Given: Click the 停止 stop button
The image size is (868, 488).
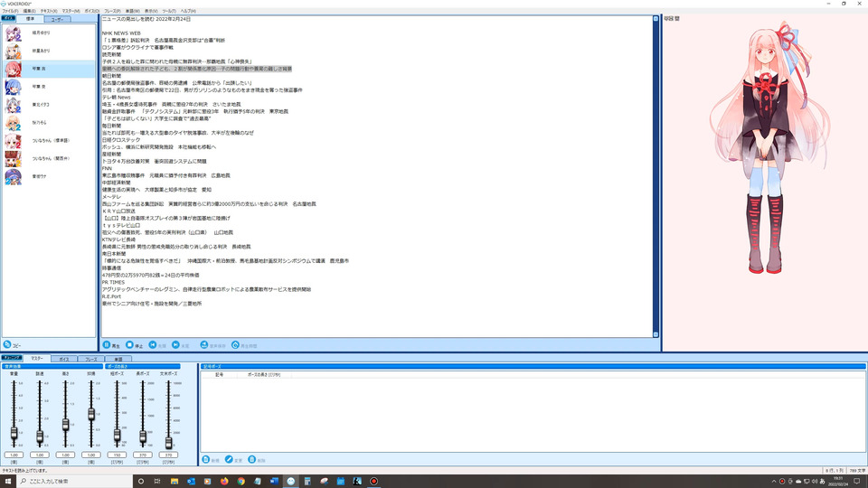Looking at the screenshot, I should (135, 345).
